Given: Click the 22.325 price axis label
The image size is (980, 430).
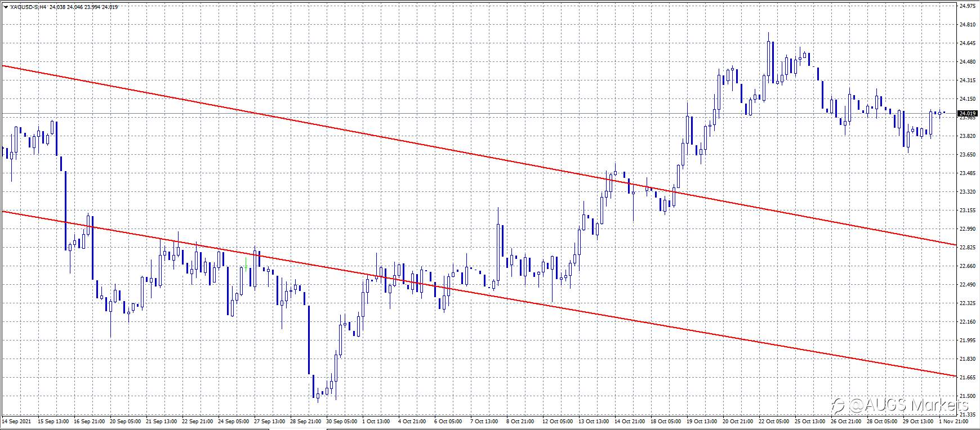Looking at the screenshot, I should [968, 303].
